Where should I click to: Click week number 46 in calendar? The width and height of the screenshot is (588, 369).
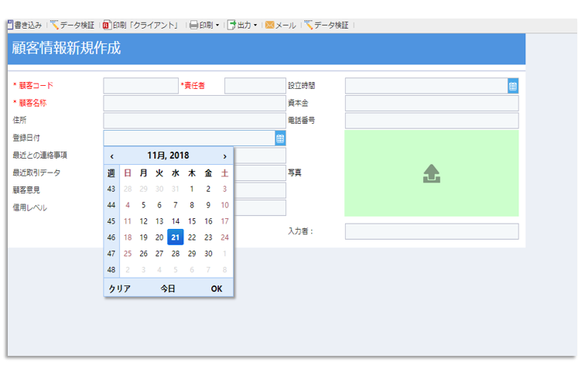tap(111, 237)
